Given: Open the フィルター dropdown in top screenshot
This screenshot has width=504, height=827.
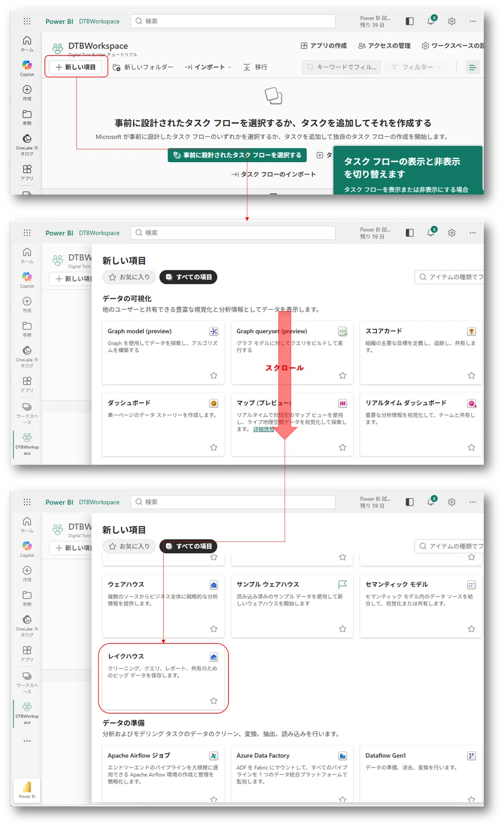Looking at the screenshot, I should (x=416, y=67).
